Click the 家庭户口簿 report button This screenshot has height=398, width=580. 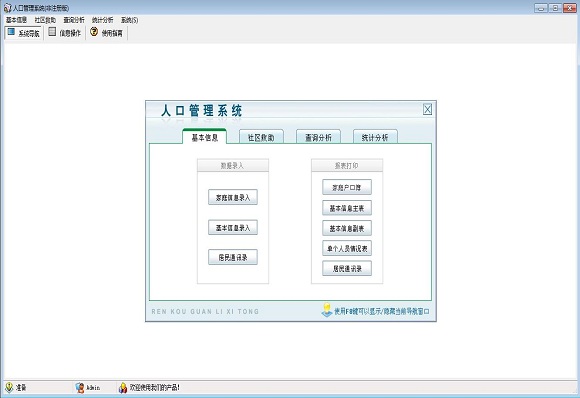tap(347, 188)
